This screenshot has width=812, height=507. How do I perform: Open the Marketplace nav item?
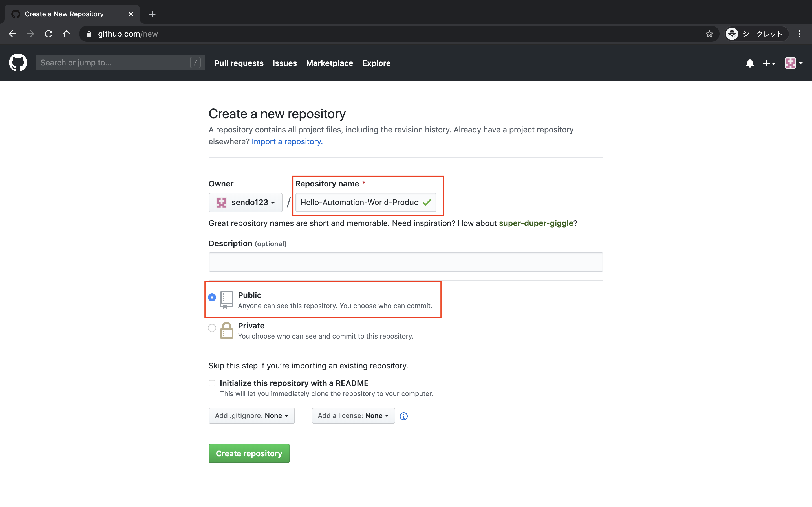(330, 63)
